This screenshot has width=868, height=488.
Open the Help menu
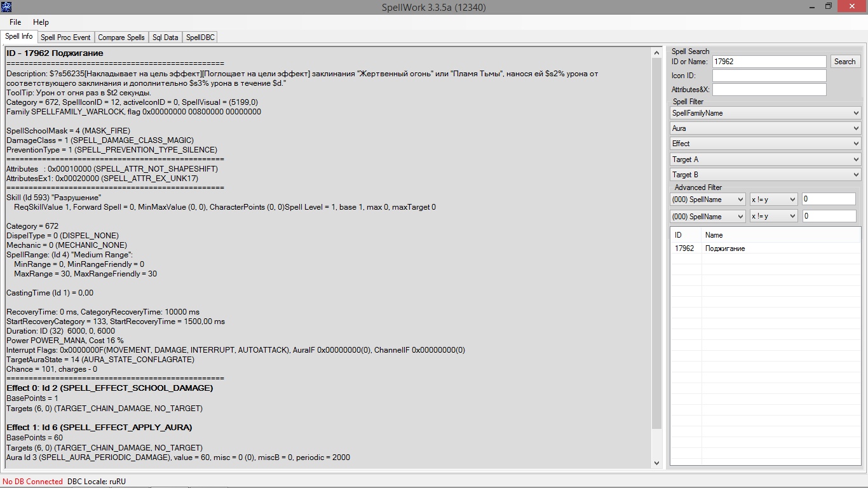41,22
